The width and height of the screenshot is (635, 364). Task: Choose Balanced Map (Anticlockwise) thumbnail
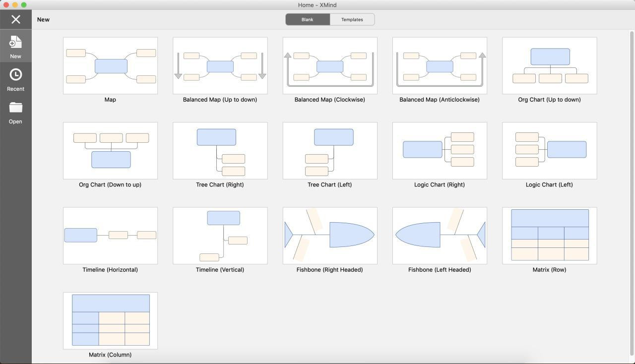440,65
